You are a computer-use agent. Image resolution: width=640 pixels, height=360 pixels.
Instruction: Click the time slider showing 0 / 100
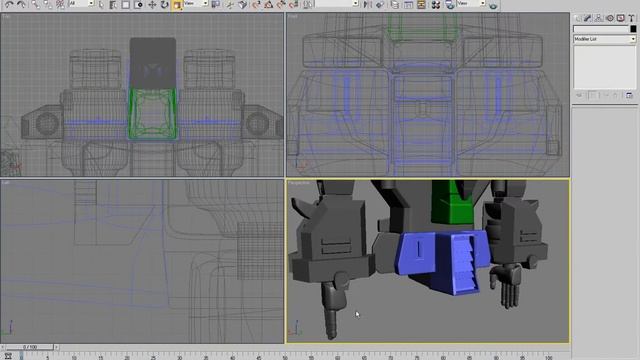pyautogui.click(x=30, y=347)
